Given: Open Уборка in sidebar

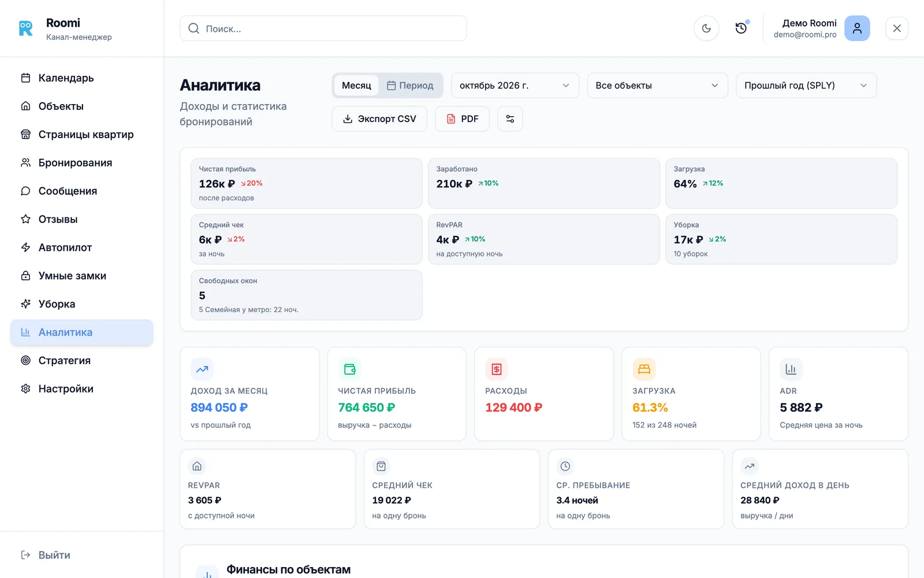Looking at the screenshot, I should click(82, 304).
